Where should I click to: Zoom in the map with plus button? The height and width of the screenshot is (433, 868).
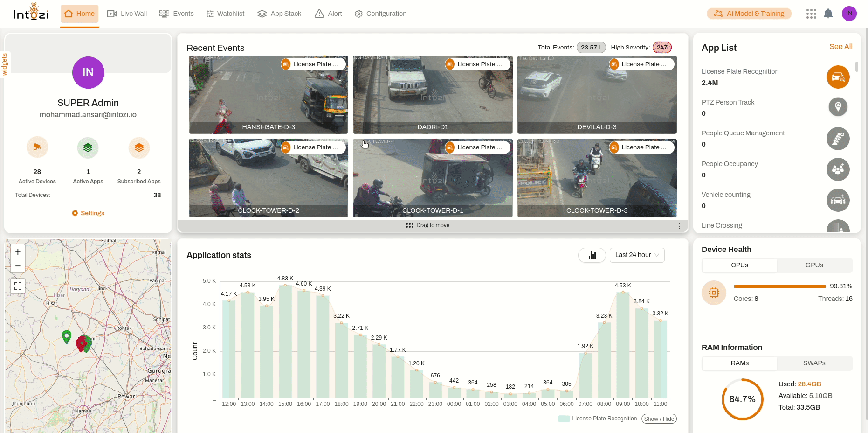pyautogui.click(x=18, y=252)
